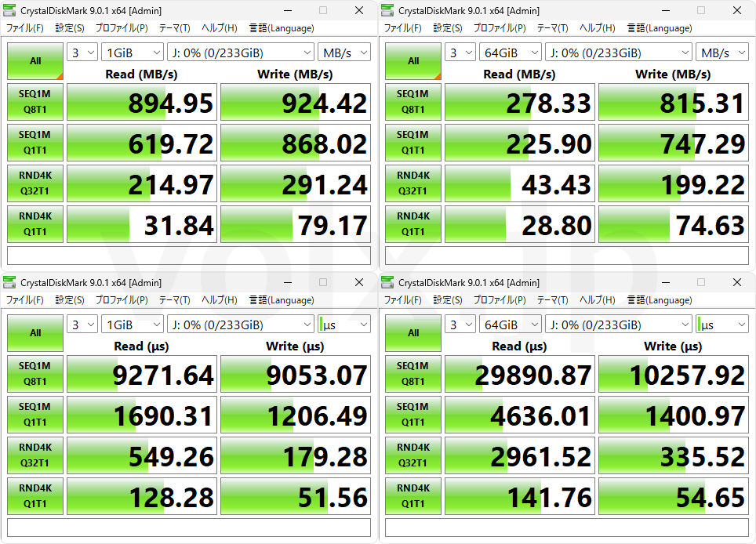
Task: Open the μs unit dropdown in the bottom-right window
Action: (722, 325)
